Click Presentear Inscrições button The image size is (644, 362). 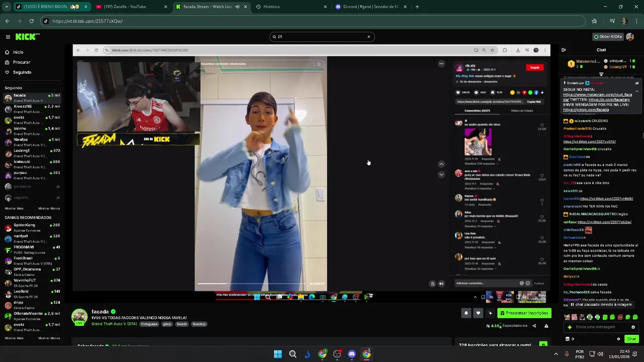point(524,313)
